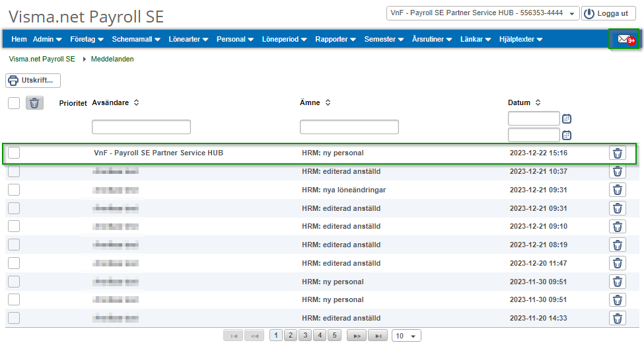Open the Hjälptexter menu
Viewport: 644px width, 351px height.
[520, 40]
